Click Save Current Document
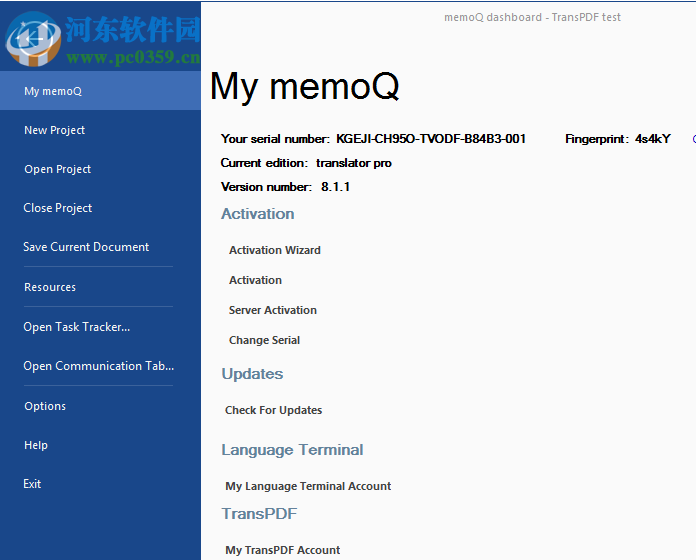 point(86,247)
